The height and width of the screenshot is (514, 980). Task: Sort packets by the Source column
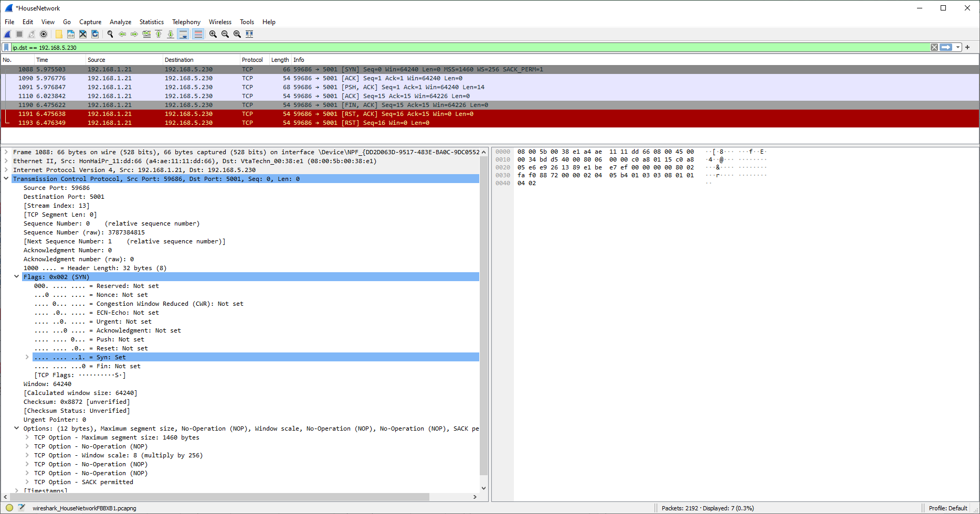124,60
